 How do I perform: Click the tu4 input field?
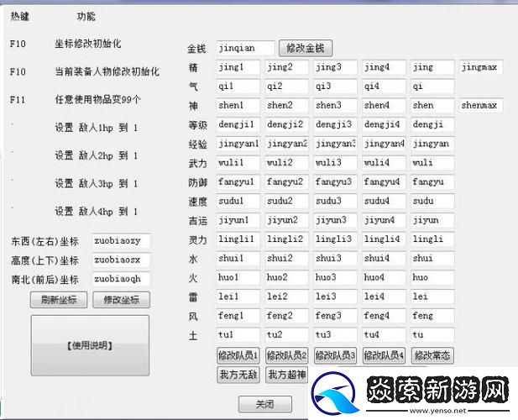pyautogui.click(x=384, y=335)
